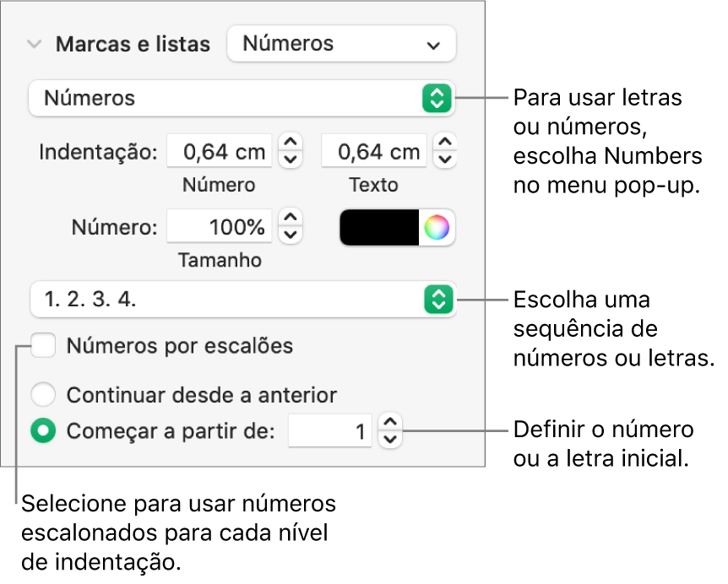Viewport: 728px width, 584px height.
Task: Open the Números pop-up beside Marcas e listas
Action: point(341,43)
